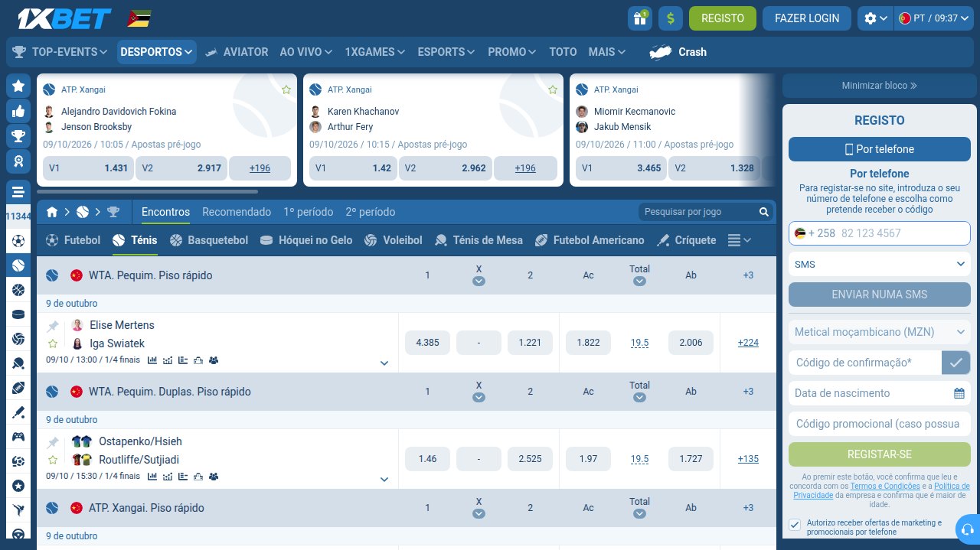Select the volleyball icon in left sidebar
Viewport: 980px width, 550px height.
click(x=18, y=339)
